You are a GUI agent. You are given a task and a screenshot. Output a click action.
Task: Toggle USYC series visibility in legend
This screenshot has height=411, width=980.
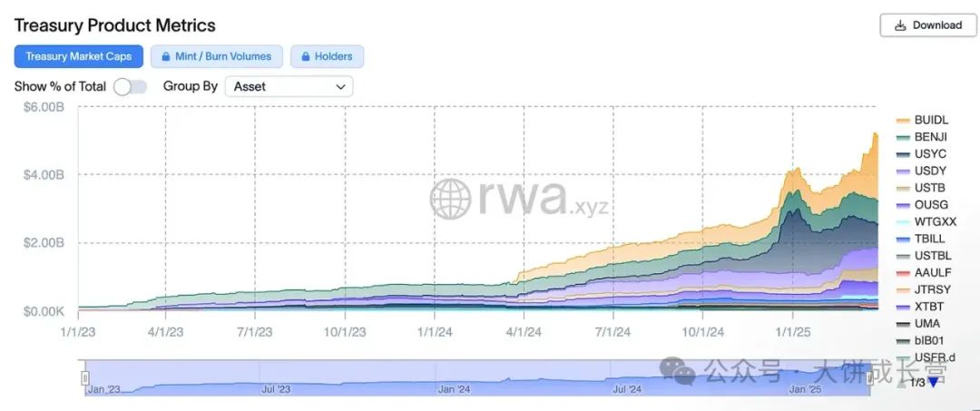point(921,153)
